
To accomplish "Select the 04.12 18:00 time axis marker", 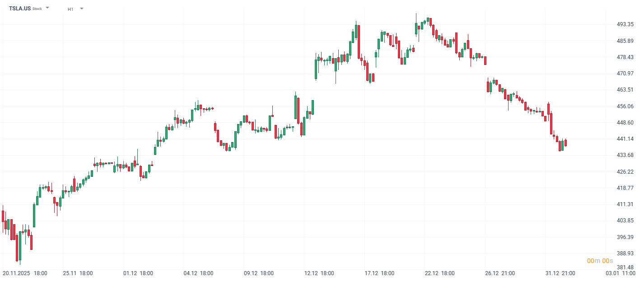I will (199, 273).
